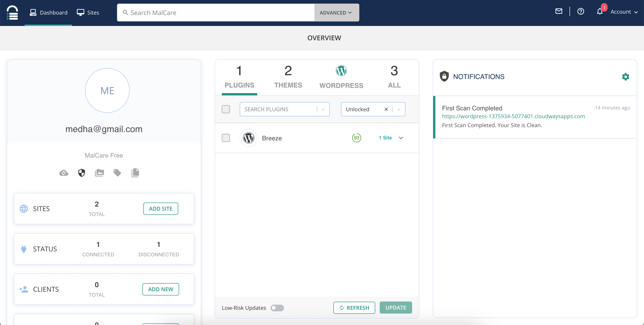Click the cloud backup feature icon
Viewport: 644px width, 325px height.
point(64,173)
